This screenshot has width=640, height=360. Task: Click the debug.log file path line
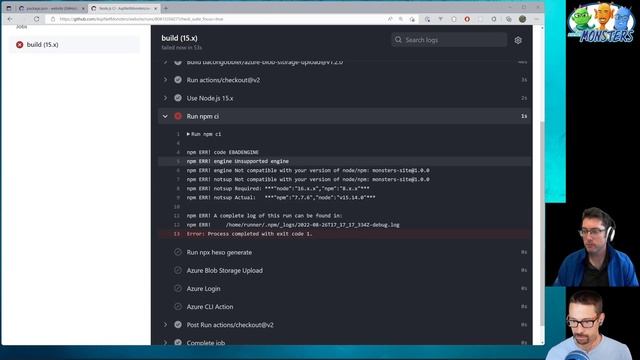coord(293,225)
